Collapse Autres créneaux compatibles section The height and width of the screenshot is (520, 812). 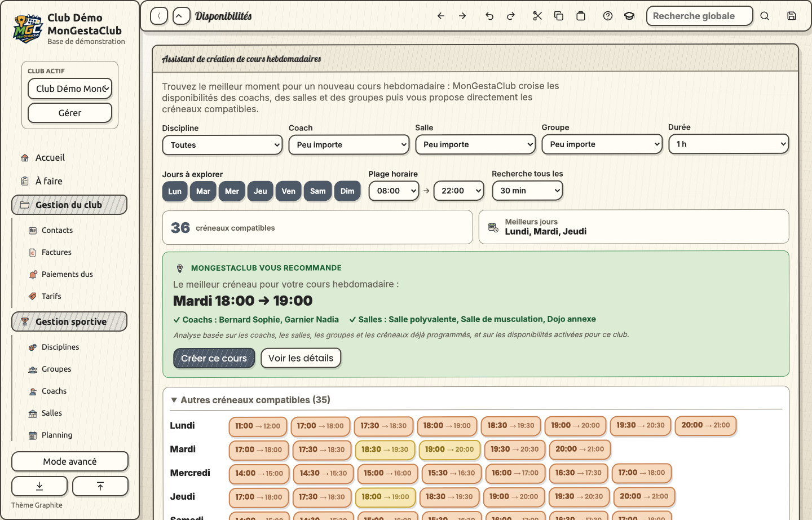[x=250, y=400]
